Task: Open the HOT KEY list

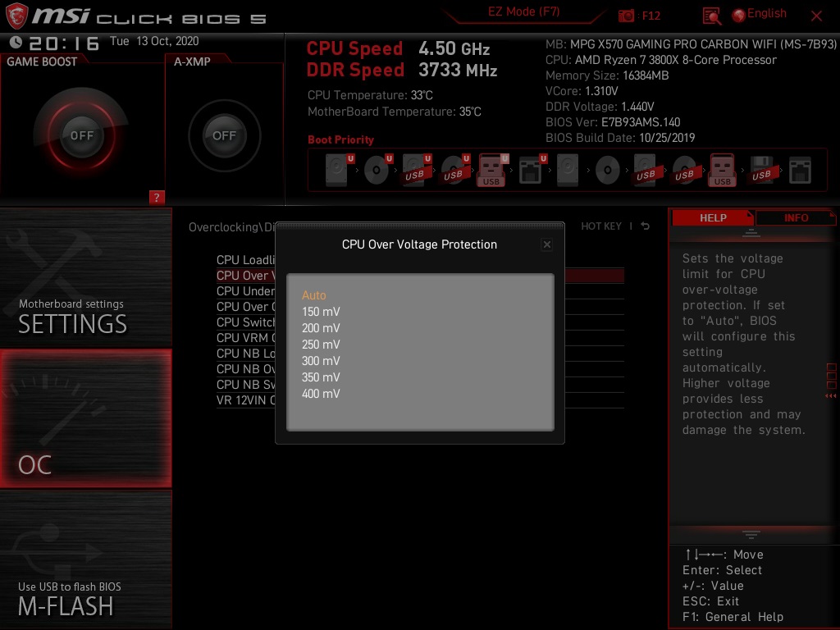Action: [x=601, y=226]
